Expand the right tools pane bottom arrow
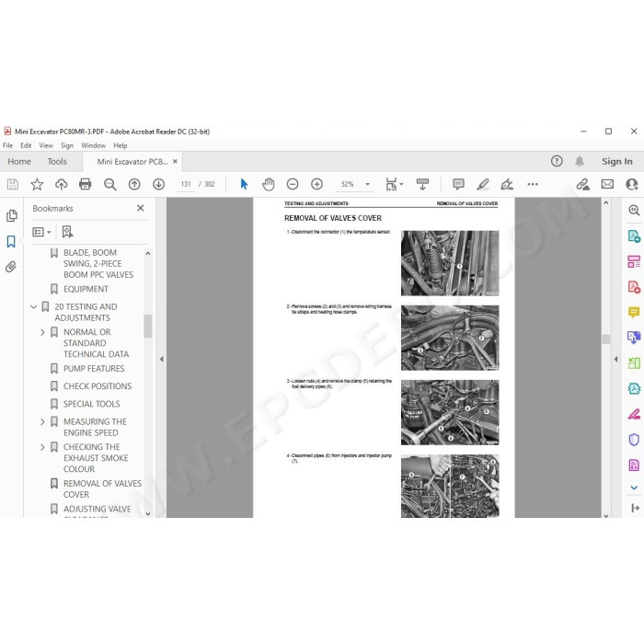 [635, 508]
